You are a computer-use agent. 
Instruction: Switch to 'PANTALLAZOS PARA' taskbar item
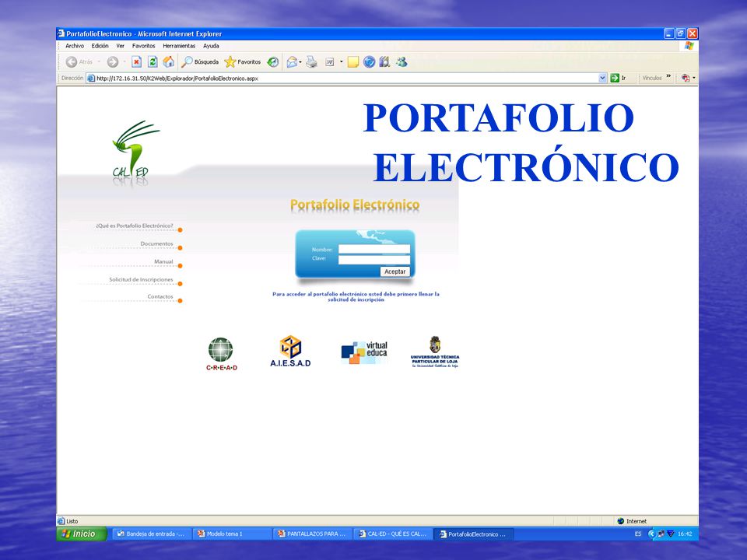(313, 534)
